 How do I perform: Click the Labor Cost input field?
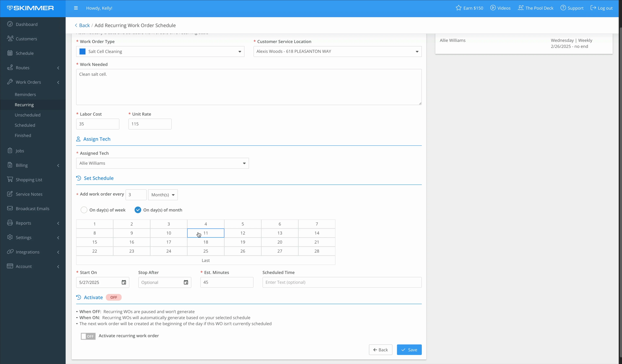pyautogui.click(x=98, y=124)
